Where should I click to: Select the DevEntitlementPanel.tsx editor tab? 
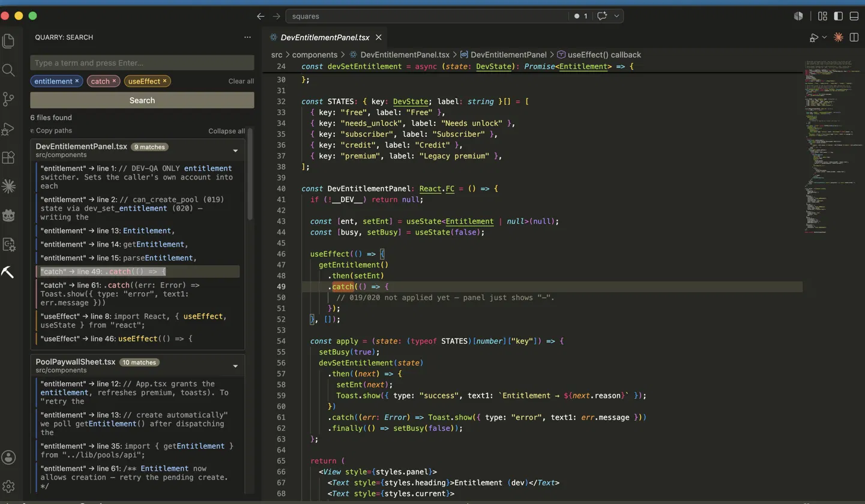coord(324,37)
